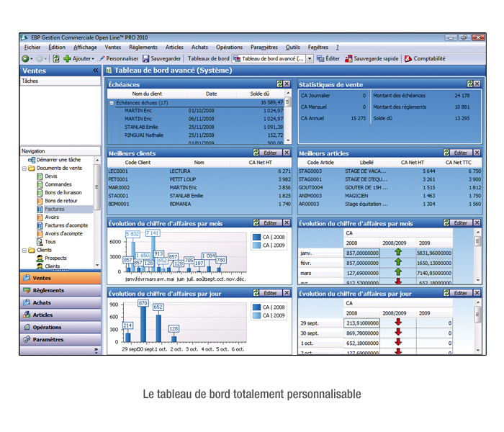Open Factures in the navigation tree
Screen dimensions: 504x432
pyautogui.click(x=55, y=209)
